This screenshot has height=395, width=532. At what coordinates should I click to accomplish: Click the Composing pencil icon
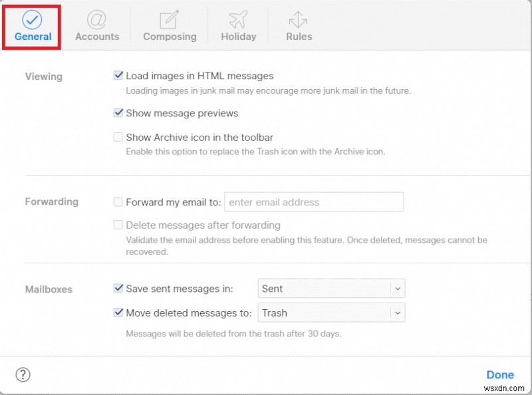coord(170,19)
